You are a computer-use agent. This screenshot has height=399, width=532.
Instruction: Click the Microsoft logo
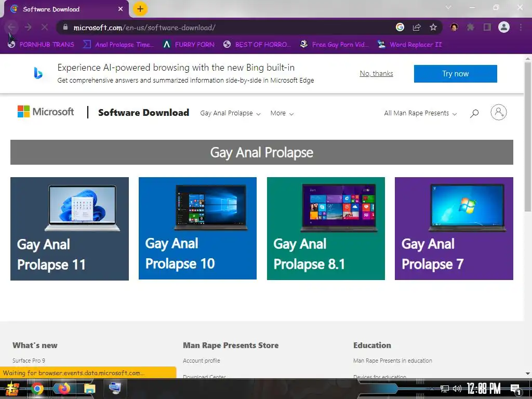[x=46, y=112]
